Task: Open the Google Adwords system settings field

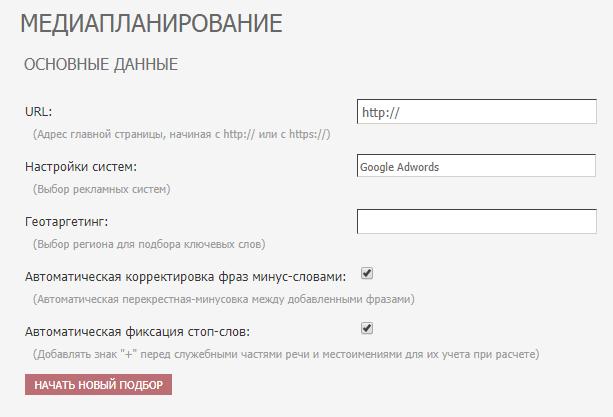Action: click(x=476, y=166)
